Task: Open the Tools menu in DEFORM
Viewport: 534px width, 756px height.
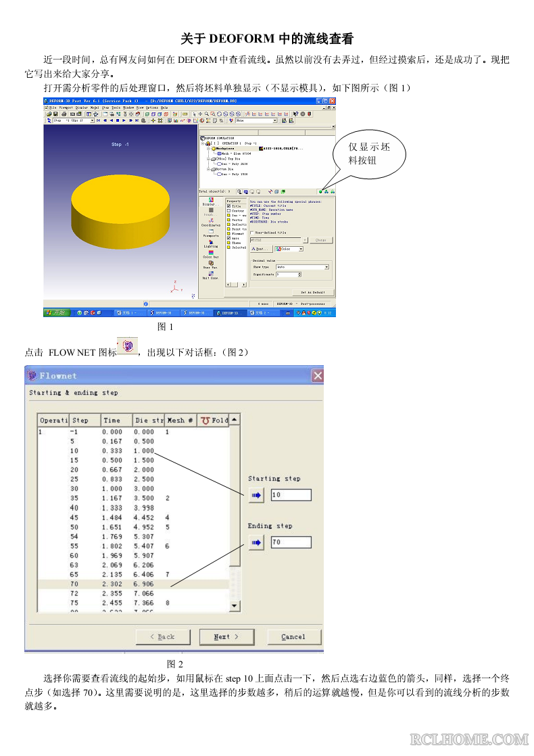Action: [116, 108]
